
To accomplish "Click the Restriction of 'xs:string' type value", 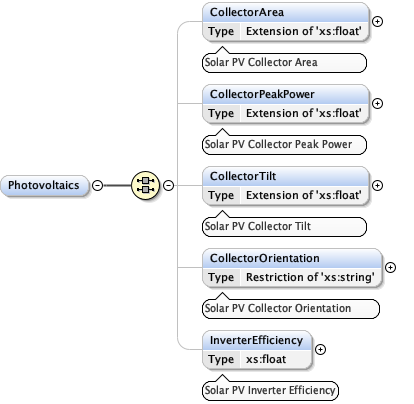I will tap(310, 277).
